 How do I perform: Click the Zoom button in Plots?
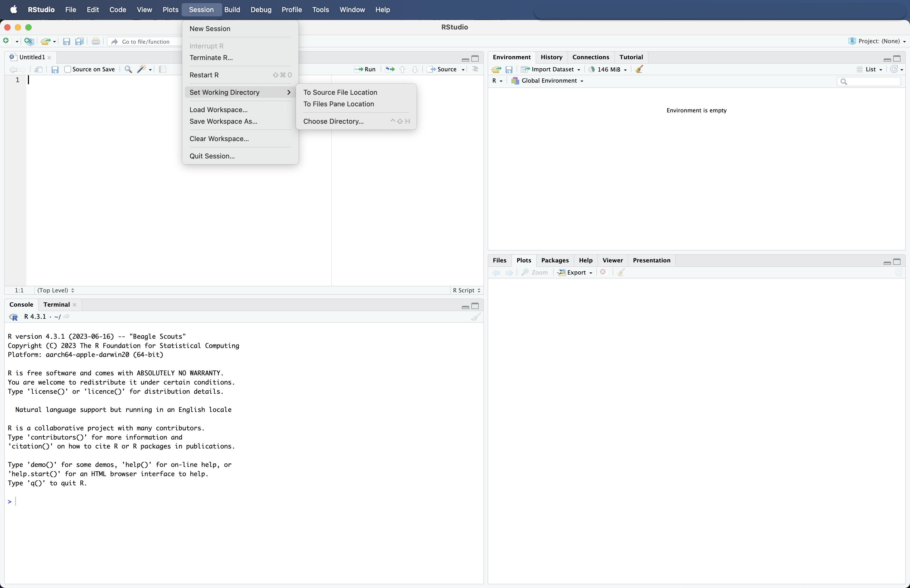pyautogui.click(x=535, y=272)
